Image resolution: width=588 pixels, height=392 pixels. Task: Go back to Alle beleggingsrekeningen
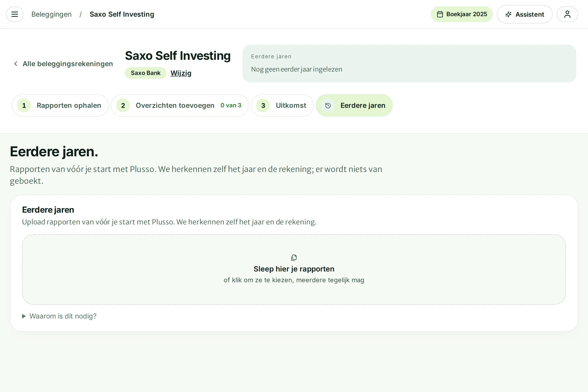(x=63, y=64)
